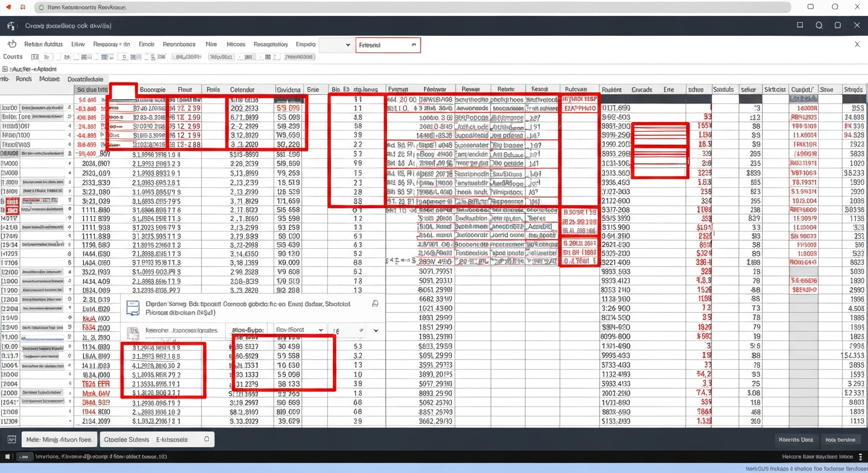Click the Ctoerlee Stdents button

click(127, 439)
